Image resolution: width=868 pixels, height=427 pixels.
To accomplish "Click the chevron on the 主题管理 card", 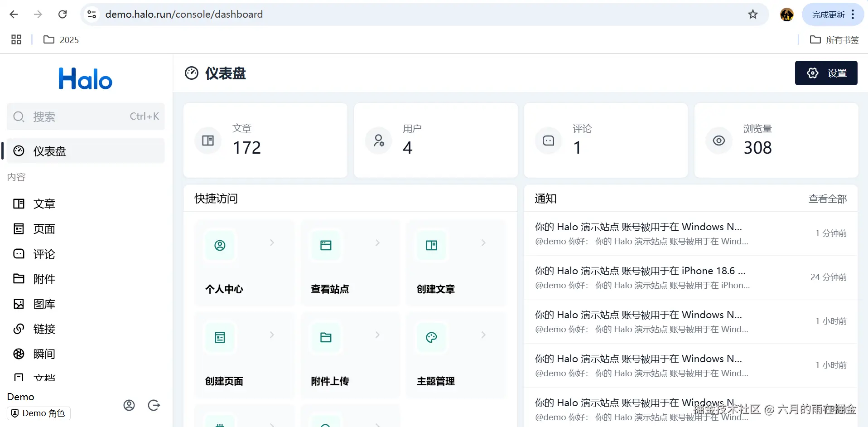I will click(483, 335).
